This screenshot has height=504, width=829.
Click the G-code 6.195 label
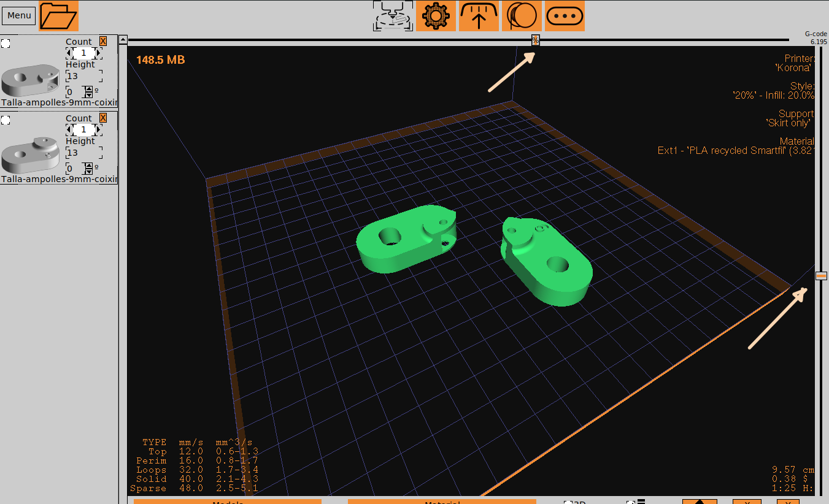816,38
